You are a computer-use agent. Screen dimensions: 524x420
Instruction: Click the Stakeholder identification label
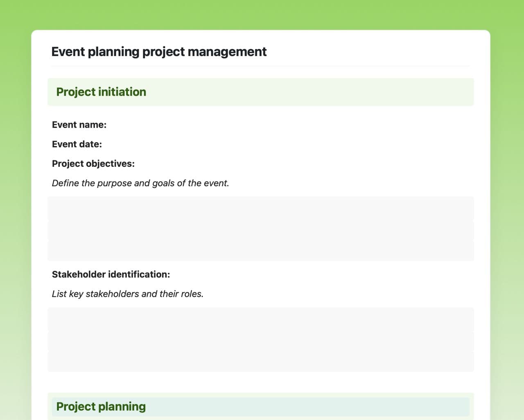pyautogui.click(x=111, y=274)
